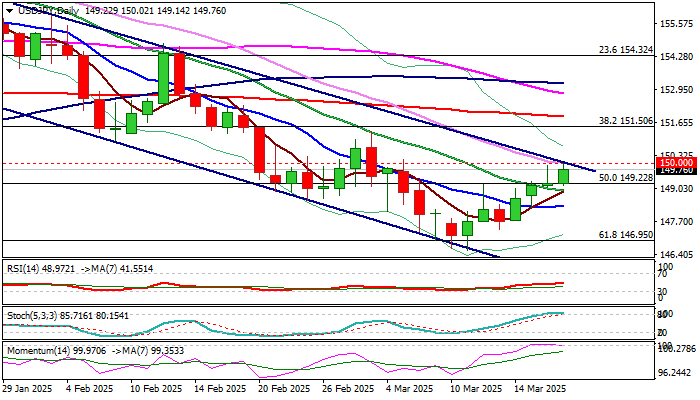Click the USDJPY Daily chart title
Screen dimensions: 700x400
48,10
